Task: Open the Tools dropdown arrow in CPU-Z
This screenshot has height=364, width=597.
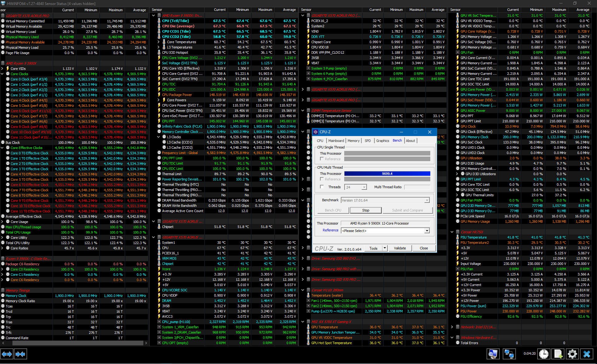Action: [385, 248]
